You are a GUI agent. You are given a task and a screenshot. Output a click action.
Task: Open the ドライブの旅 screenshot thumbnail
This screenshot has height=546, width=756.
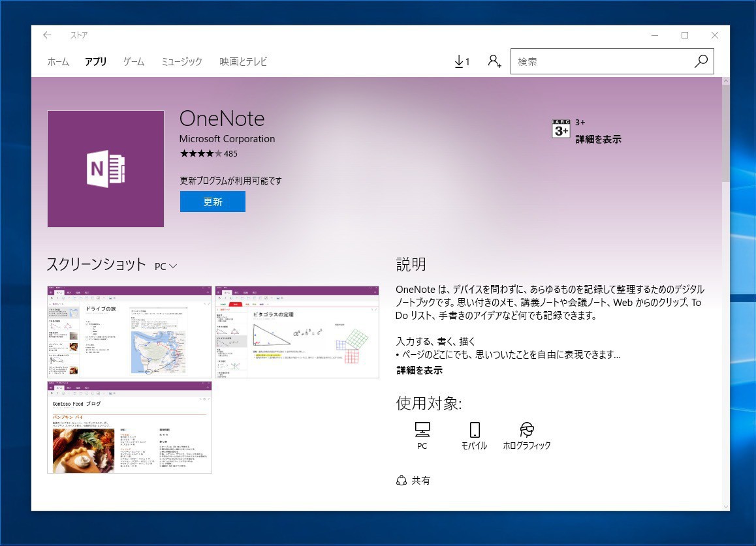coord(129,331)
